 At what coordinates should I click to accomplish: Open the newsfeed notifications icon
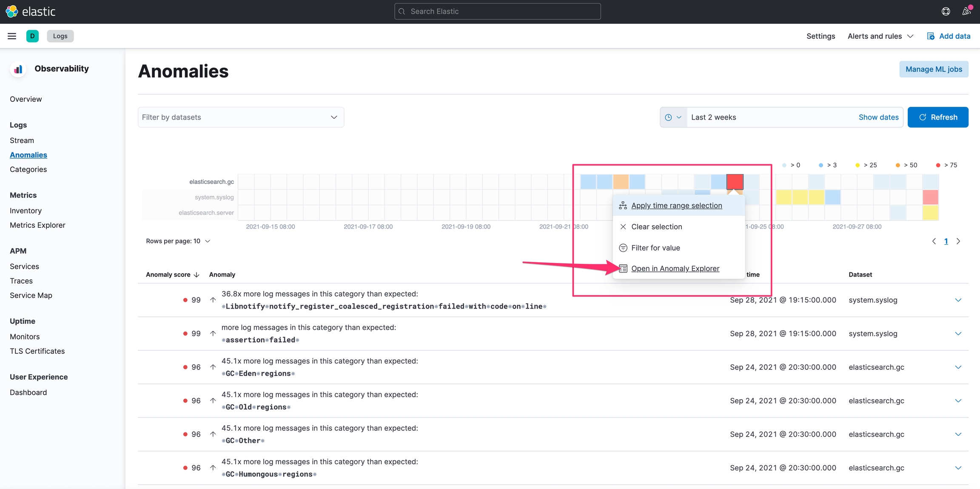pyautogui.click(x=966, y=11)
